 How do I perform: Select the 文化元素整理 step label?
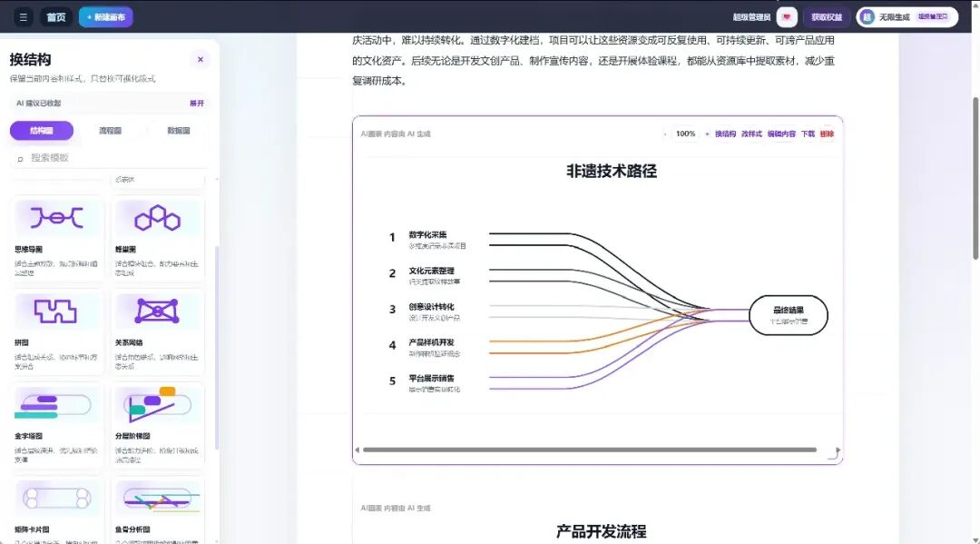(x=432, y=271)
